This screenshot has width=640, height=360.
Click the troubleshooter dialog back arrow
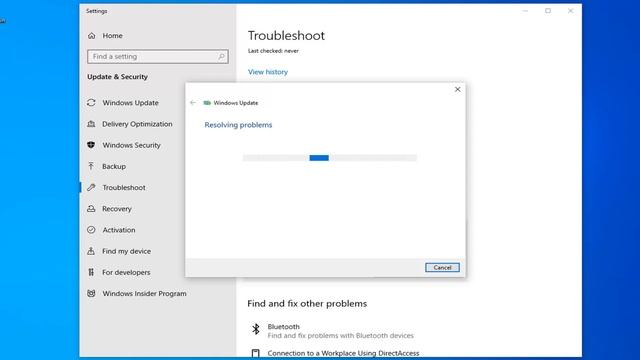(x=193, y=103)
